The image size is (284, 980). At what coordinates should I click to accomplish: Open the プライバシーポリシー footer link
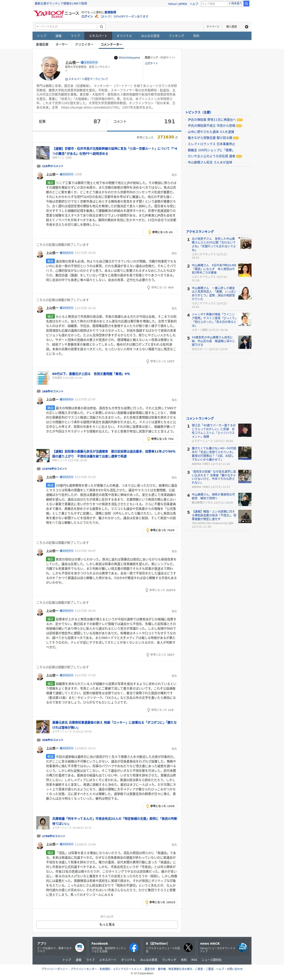(x=55, y=969)
